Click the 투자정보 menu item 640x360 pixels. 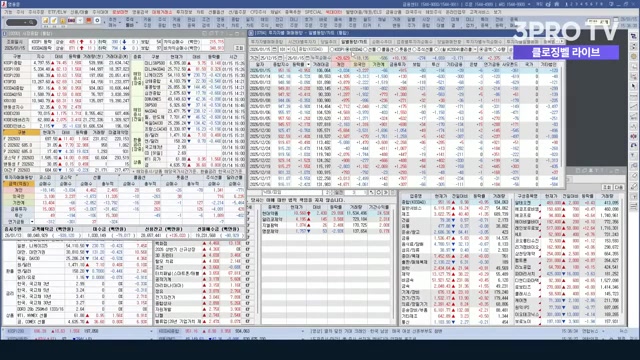(184, 12)
